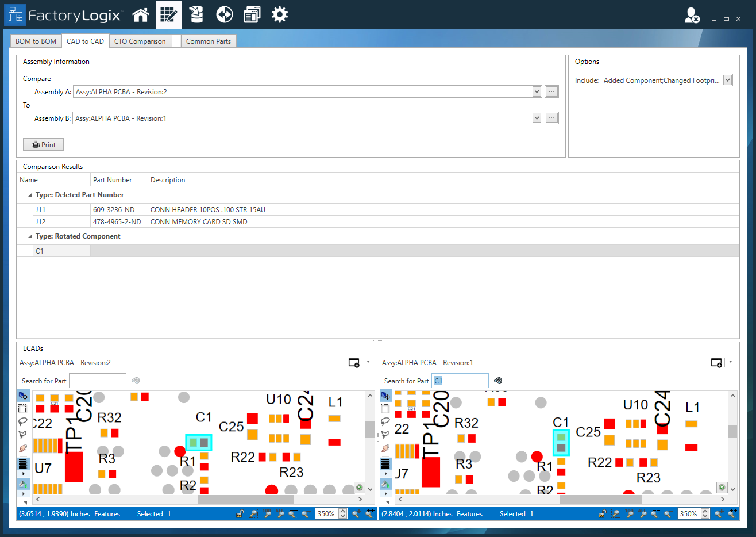Toggle the lock icon in left viewer status bar

point(240,514)
